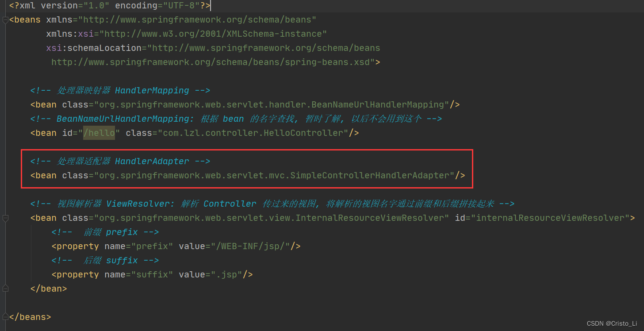
Task: Click the value "/WEB-INF/jsp/"
Action: coord(250,246)
